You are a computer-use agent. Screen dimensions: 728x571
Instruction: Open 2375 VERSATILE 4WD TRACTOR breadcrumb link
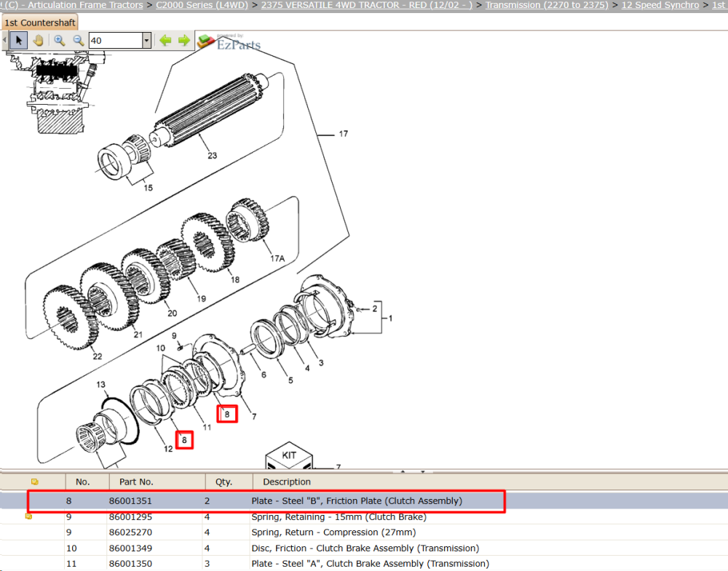pyautogui.click(x=367, y=5)
